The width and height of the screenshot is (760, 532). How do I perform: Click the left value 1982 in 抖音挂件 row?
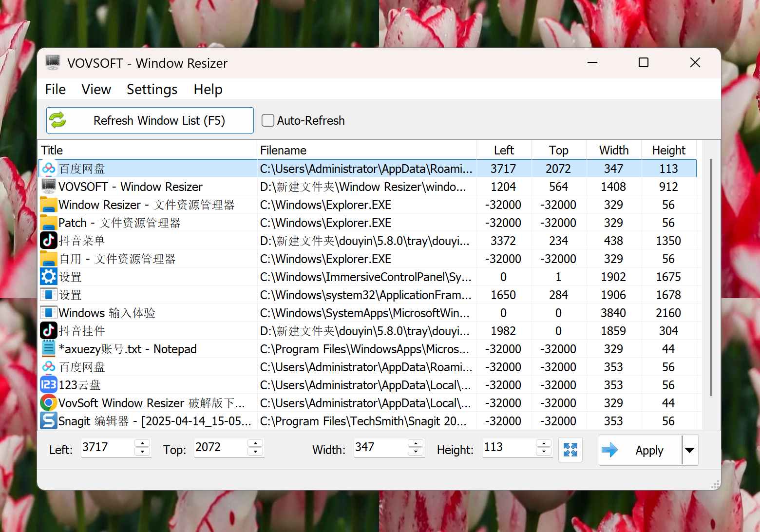(503, 331)
